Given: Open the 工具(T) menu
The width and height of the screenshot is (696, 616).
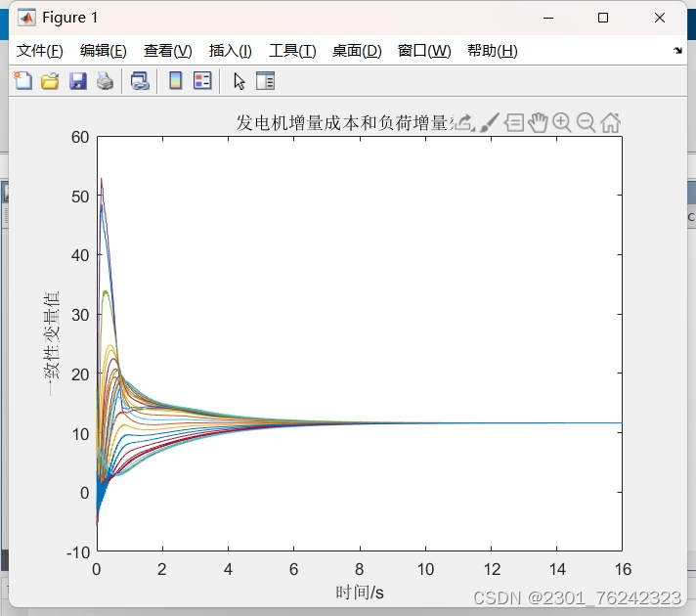Looking at the screenshot, I should pos(292,51).
